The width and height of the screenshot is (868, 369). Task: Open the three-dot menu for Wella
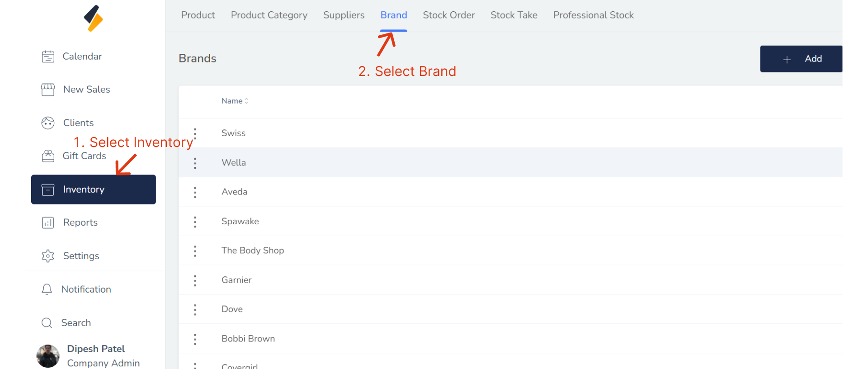(195, 163)
